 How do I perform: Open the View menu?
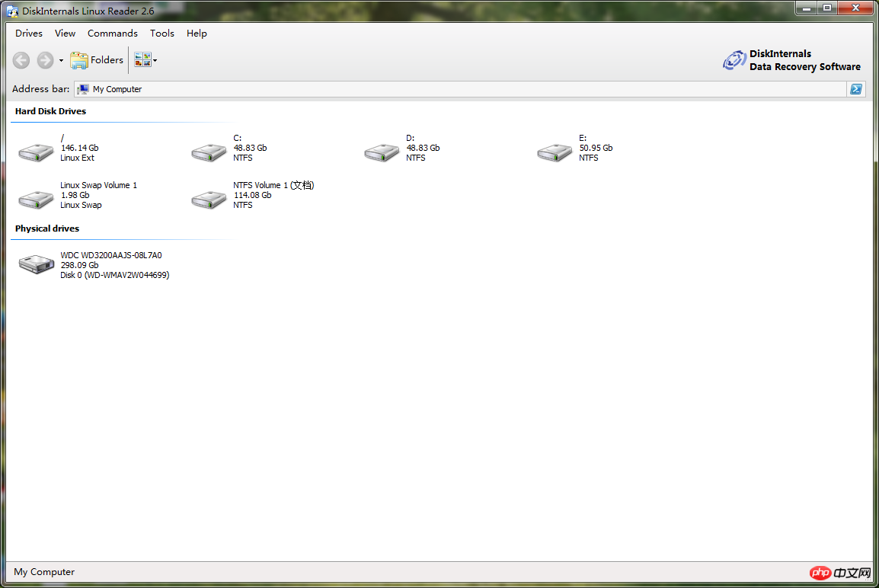click(x=65, y=33)
